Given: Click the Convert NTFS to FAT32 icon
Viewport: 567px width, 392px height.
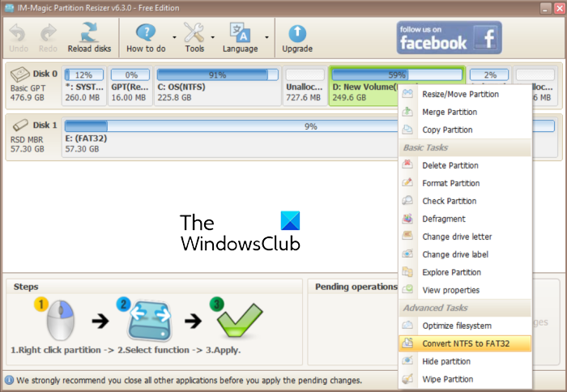Looking at the screenshot, I should (x=407, y=343).
